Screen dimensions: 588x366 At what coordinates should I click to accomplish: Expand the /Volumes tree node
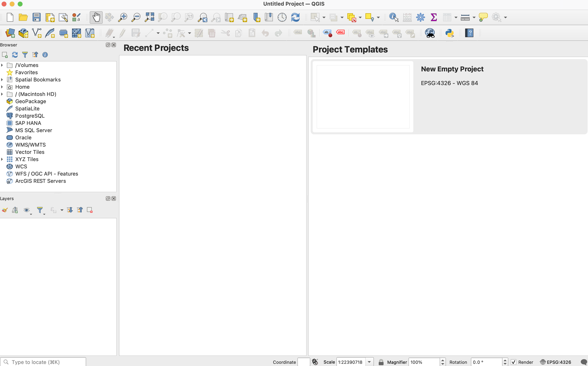pyautogui.click(x=2, y=65)
